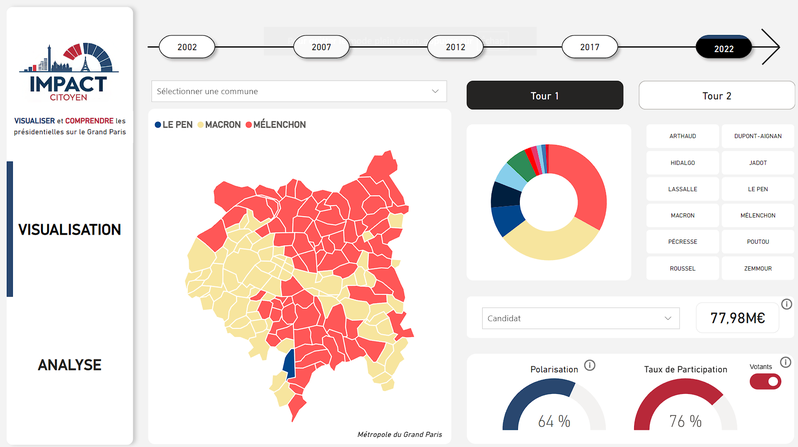Click the Mélenchon red legend dot
The height and width of the screenshot is (447, 798).
click(249, 125)
